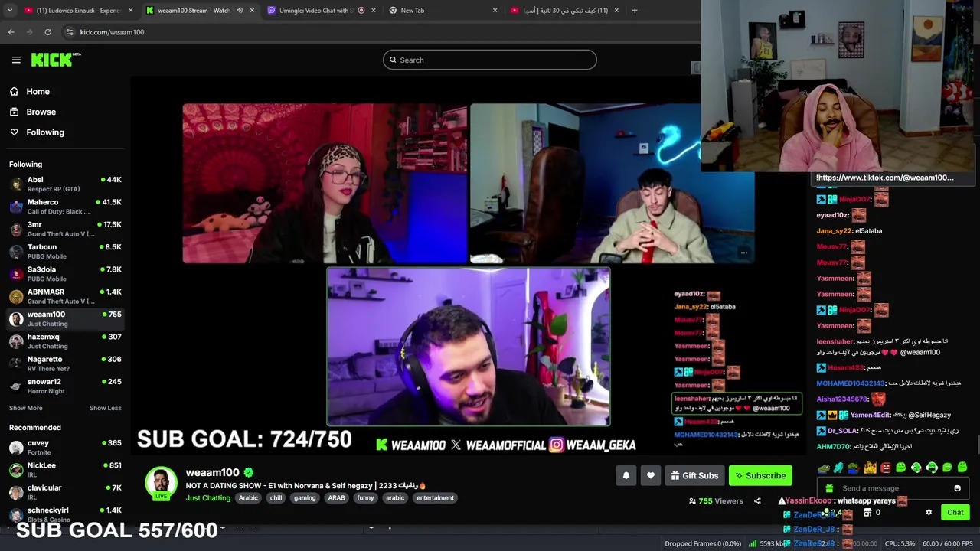This screenshot has width=980, height=551.
Task: Click the KICK logo
Action: 55,60
